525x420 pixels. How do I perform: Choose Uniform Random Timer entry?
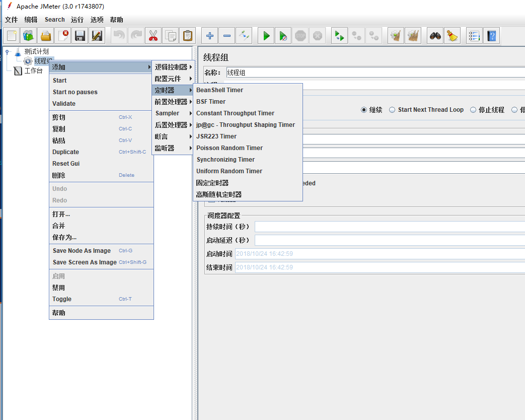248,171
